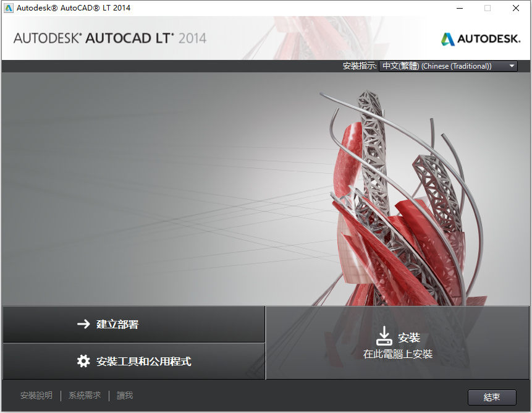
Task: Close the installer window
Action: (x=516, y=8)
